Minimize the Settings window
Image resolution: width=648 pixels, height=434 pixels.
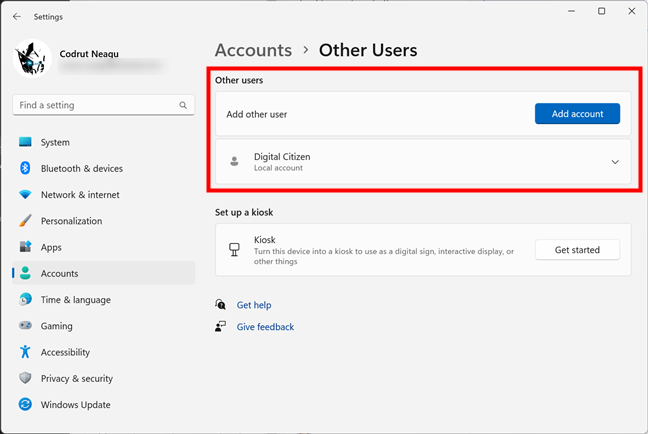click(x=572, y=11)
